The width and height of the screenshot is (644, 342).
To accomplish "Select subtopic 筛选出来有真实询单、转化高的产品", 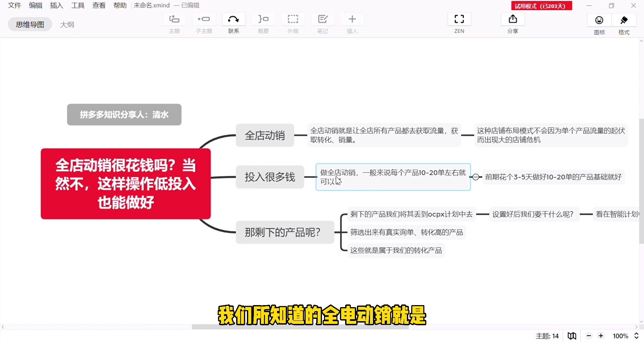I will point(407,232).
